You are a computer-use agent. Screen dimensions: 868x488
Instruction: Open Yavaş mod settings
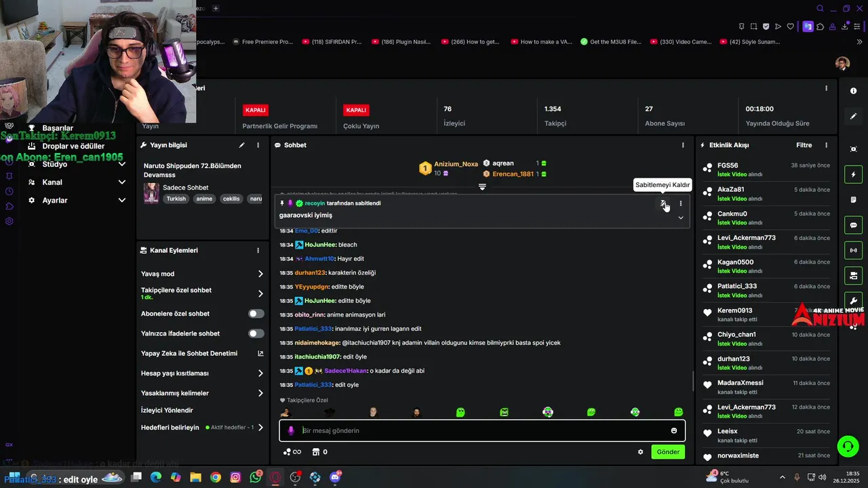point(202,274)
